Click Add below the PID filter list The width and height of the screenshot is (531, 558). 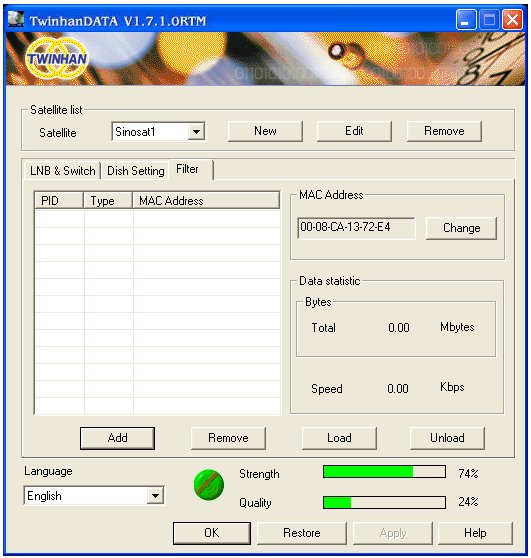click(117, 438)
